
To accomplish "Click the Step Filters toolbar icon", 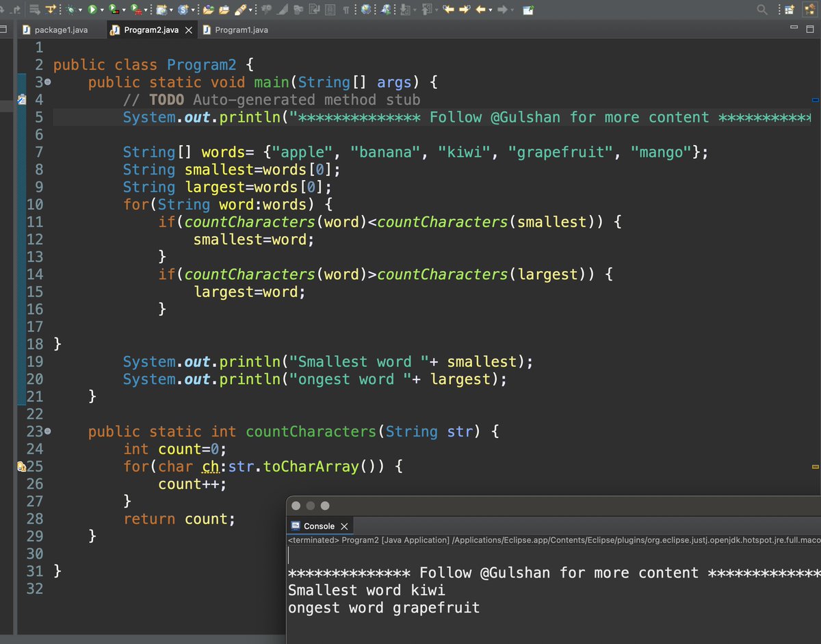I will (50, 10).
